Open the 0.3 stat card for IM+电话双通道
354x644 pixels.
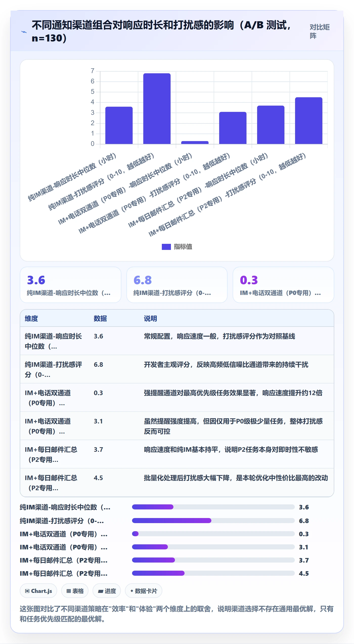click(x=283, y=285)
